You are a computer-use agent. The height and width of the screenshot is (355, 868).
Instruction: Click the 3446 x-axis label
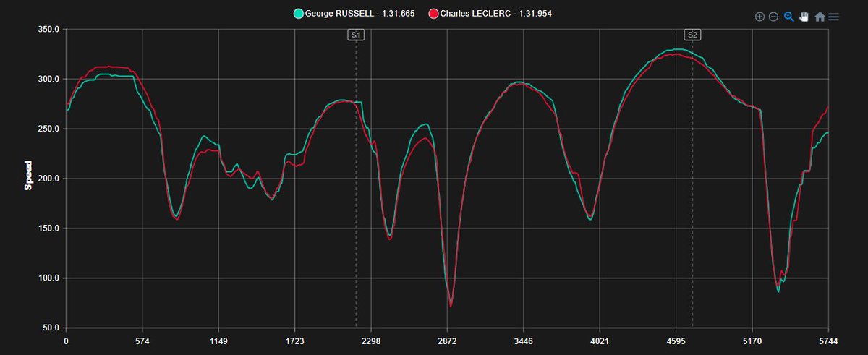pos(524,341)
